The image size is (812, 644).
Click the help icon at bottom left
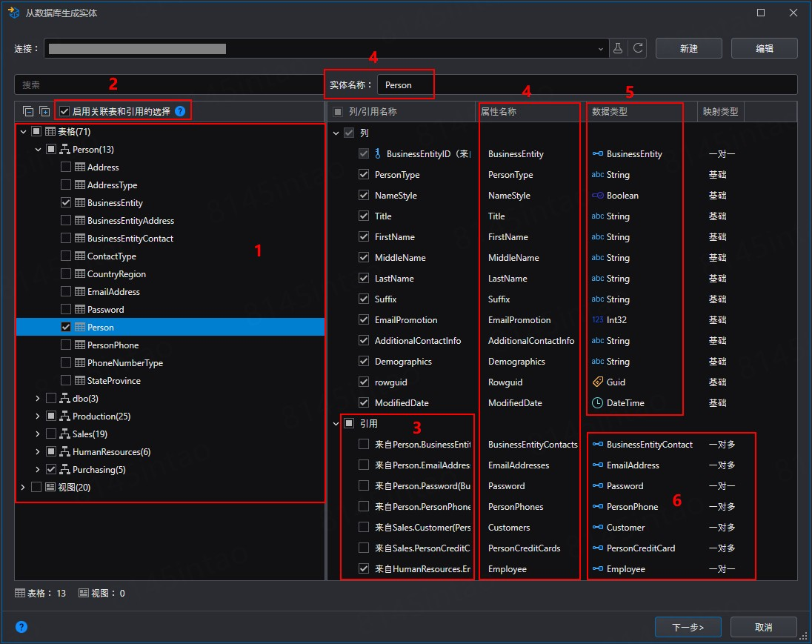21,627
